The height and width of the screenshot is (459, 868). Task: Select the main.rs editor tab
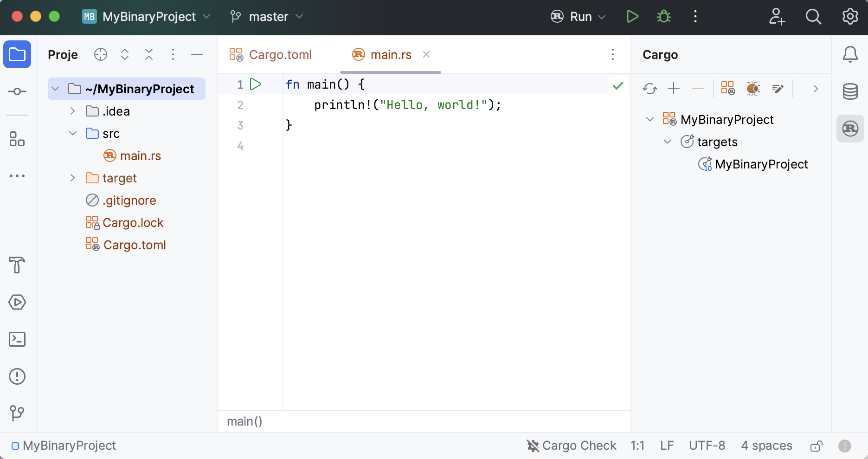pyautogui.click(x=391, y=54)
